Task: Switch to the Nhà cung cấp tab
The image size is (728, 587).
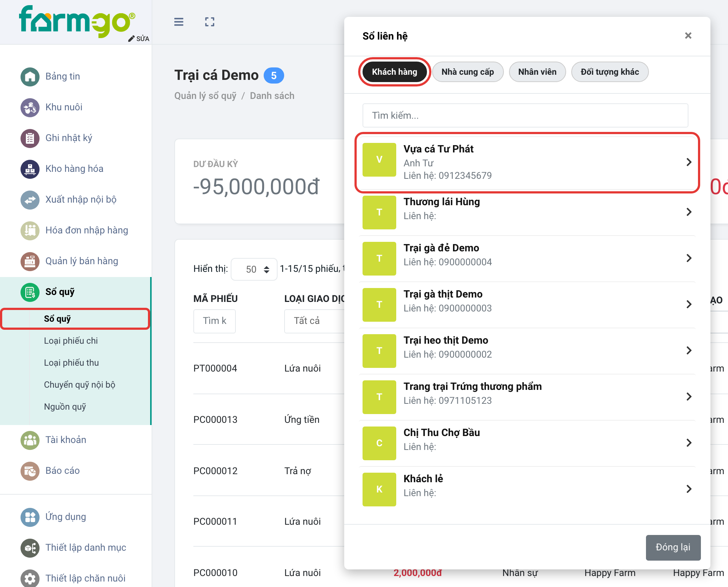Action: coord(468,72)
